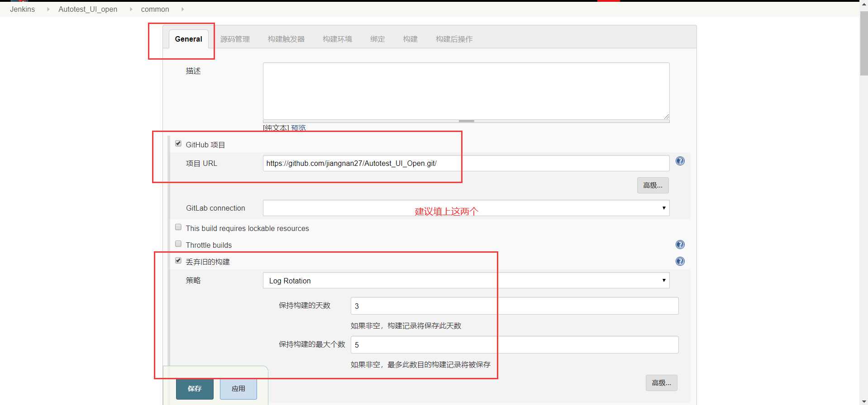
Task: Switch to the General tab
Action: click(188, 39)
